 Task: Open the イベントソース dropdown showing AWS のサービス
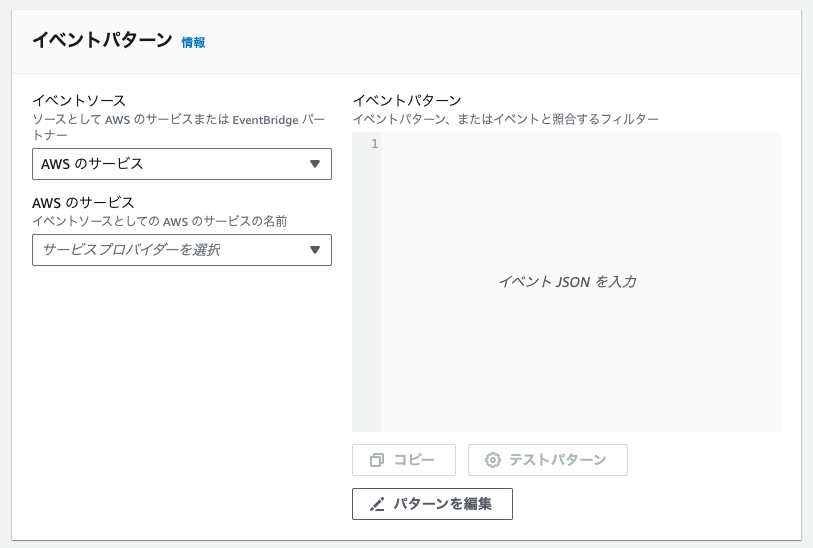[182, 164]
